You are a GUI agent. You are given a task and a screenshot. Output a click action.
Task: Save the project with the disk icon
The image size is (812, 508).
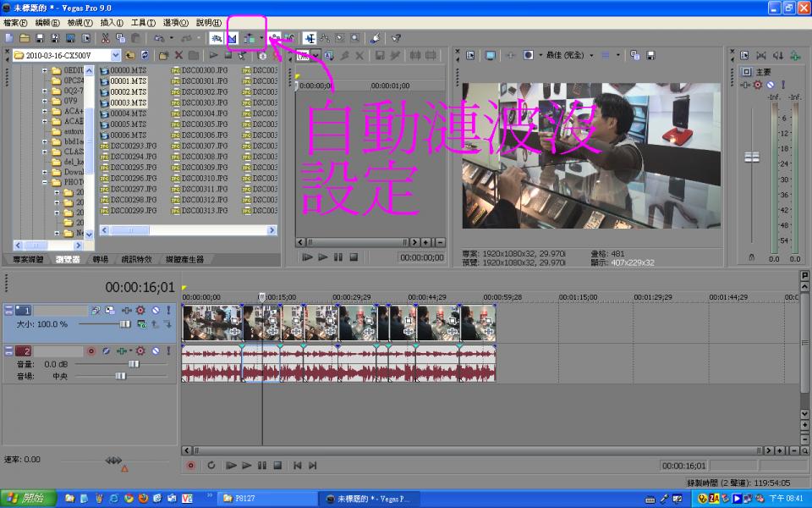pos(40,38)
